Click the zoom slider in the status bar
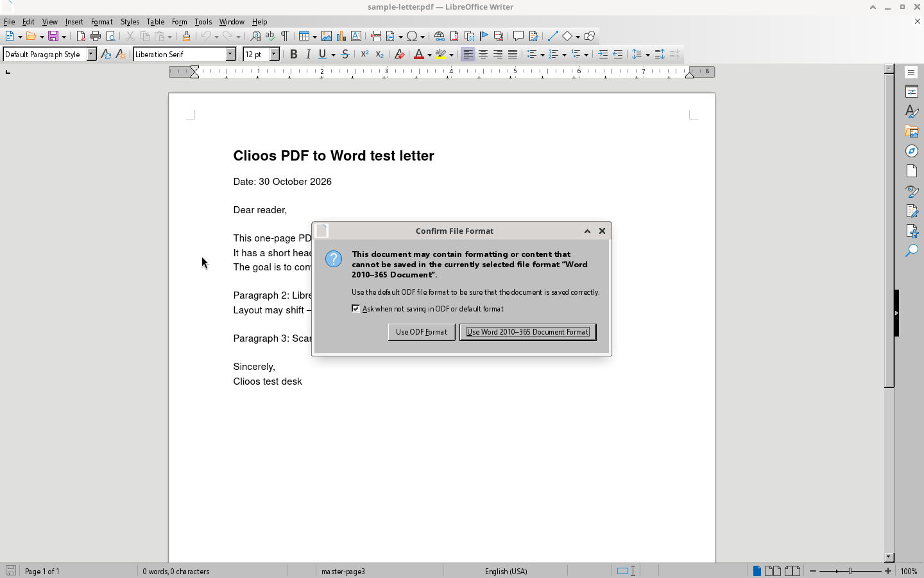924x578 pixels. pyautogui.click(x=850, y=571)
